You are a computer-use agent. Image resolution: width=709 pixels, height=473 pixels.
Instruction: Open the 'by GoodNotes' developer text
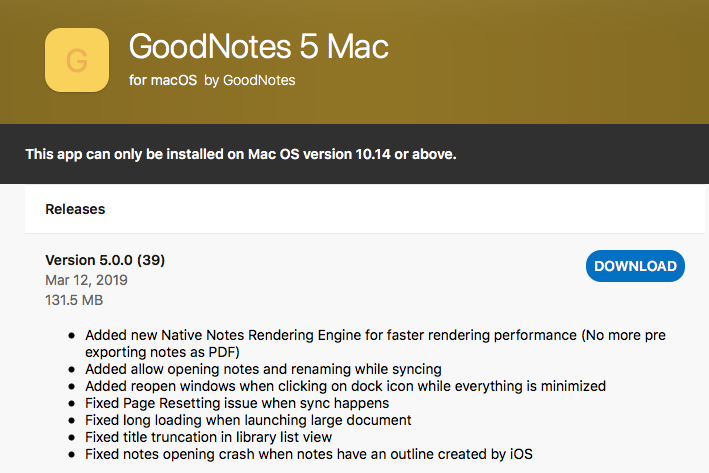click(x=249, y=80)
